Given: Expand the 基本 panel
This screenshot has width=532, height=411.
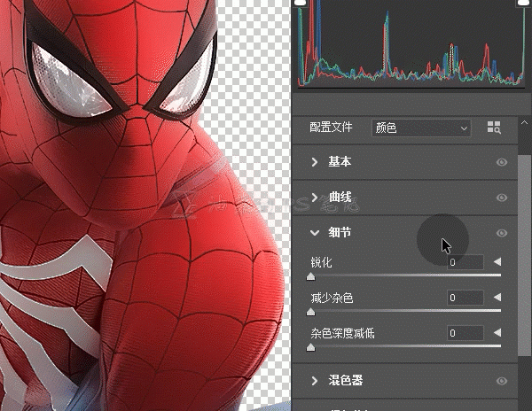Looking at the screenshot, I should click(315, 162).
